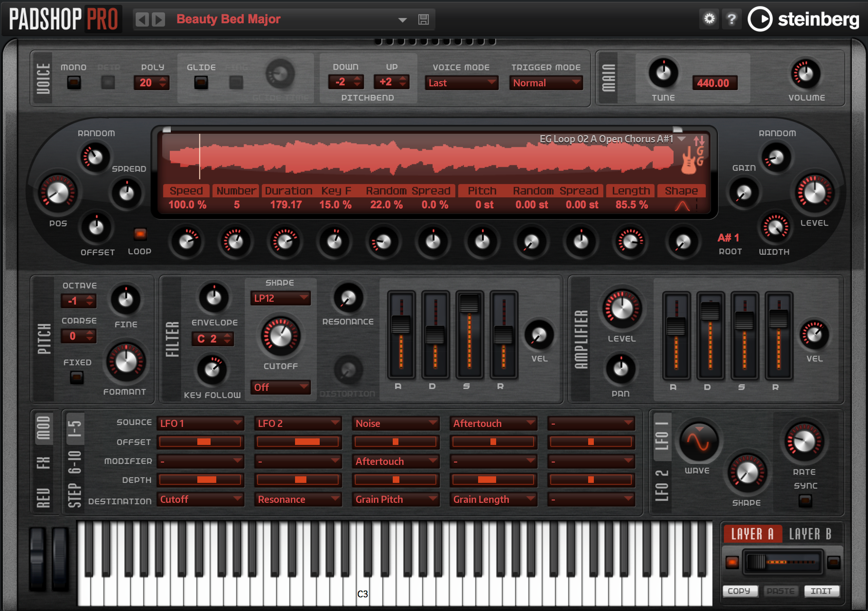Click the Steinberg logo
The width and height of the screenshot is (868, 611).
click(x=803, y=19)
